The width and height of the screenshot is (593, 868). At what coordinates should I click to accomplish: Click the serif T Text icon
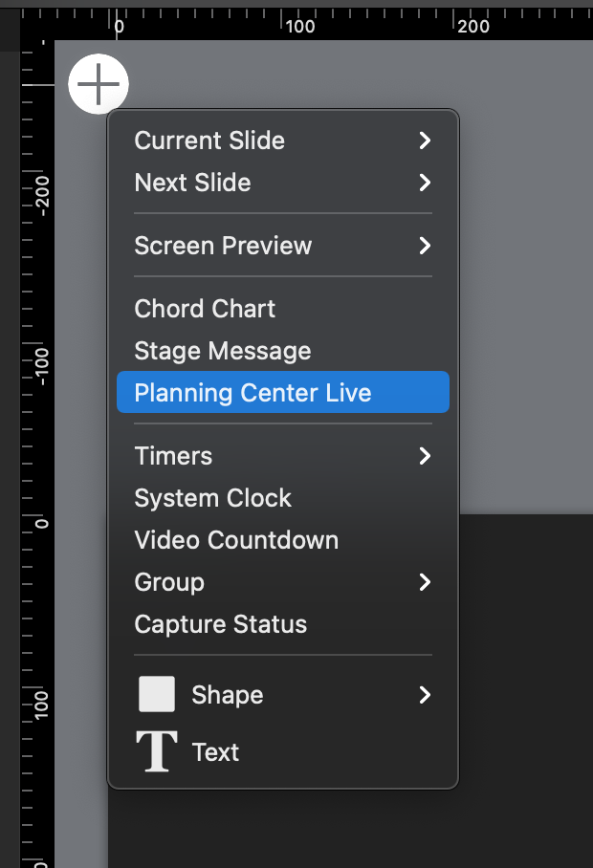(x=157, y=751)
